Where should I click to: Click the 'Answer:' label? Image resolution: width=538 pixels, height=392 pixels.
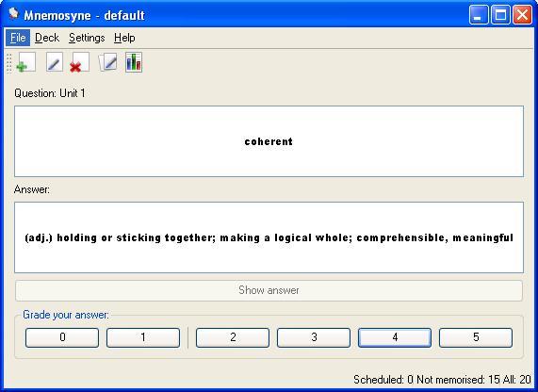[x=32, y=189]
